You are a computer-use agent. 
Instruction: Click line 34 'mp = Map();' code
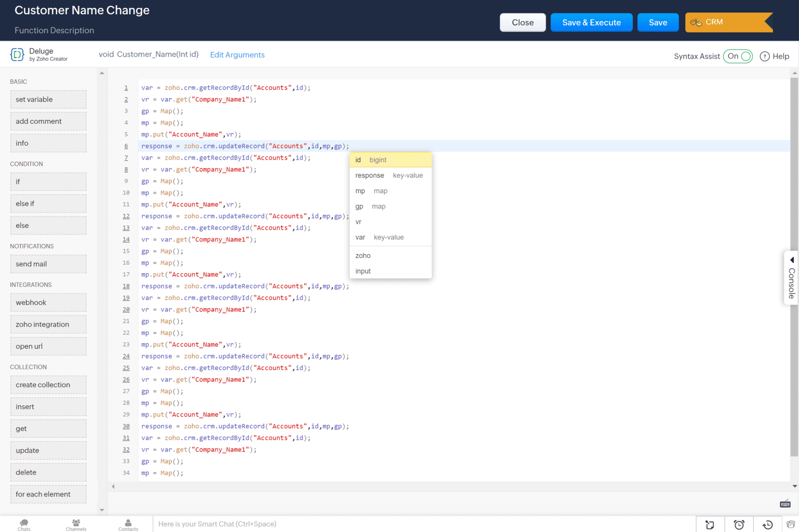point(162,473)
